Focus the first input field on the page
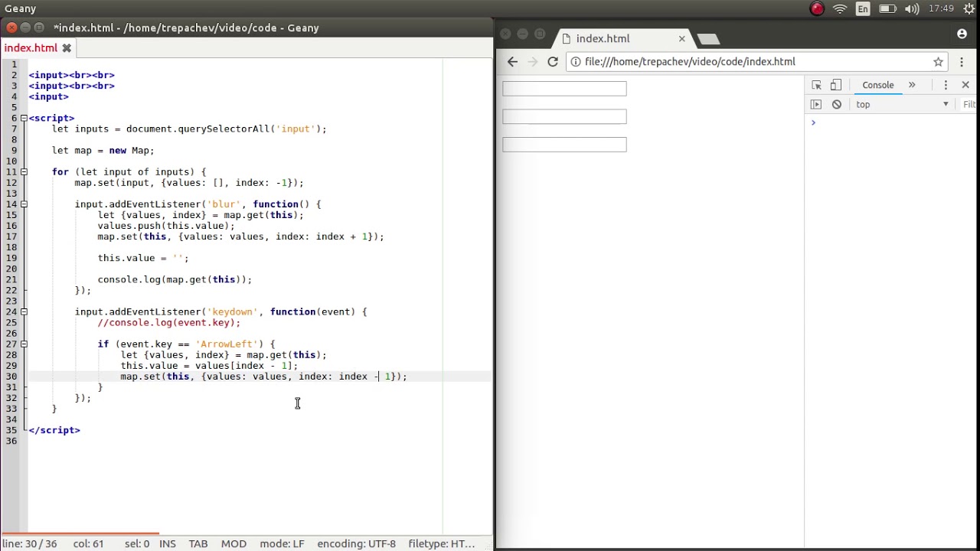980x551 pixels. 564,89
